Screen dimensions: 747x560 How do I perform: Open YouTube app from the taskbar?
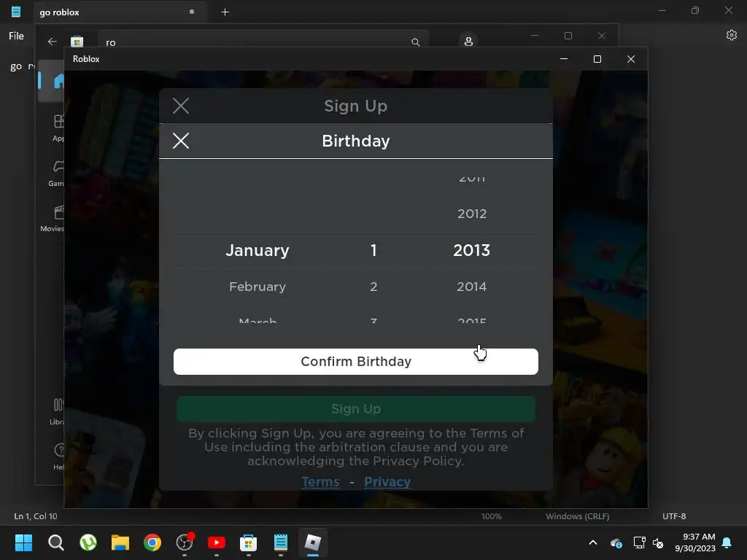point(217,542)
